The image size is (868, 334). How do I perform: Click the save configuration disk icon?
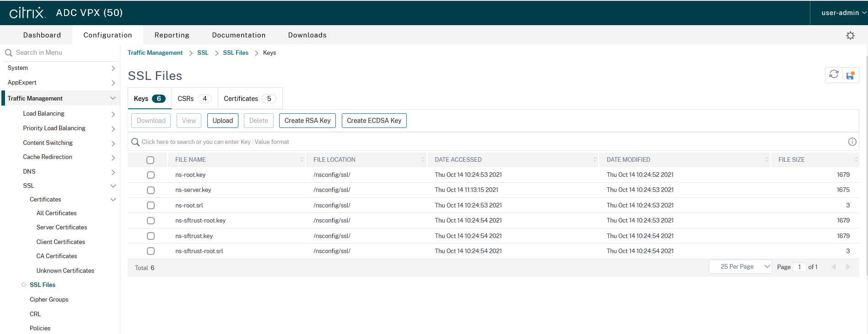pyautogui.click(x=850, y=75)
